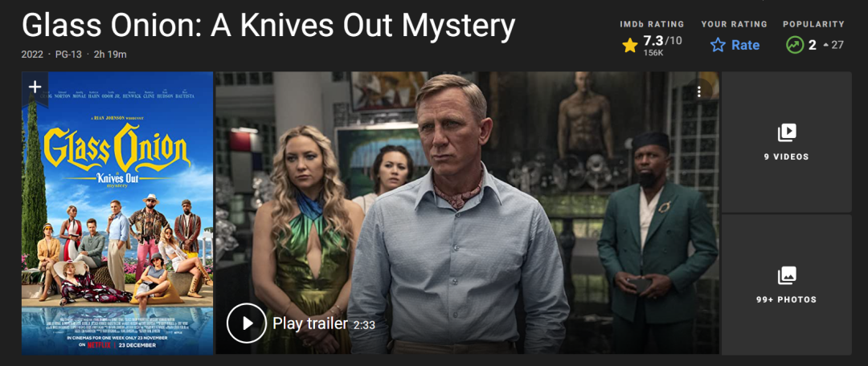868x366 pixels.
Task: Click the popularity rank number 2
Action: (812, 45)
